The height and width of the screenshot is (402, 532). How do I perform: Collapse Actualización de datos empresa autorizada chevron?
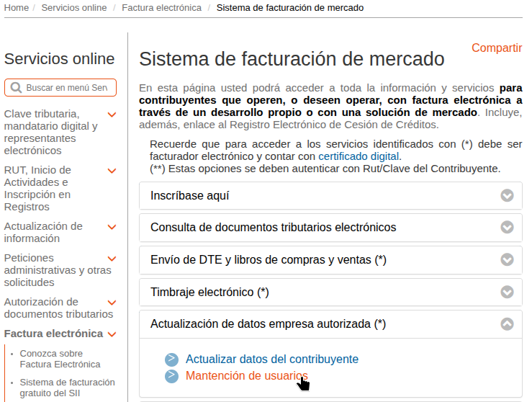[507, 324]
